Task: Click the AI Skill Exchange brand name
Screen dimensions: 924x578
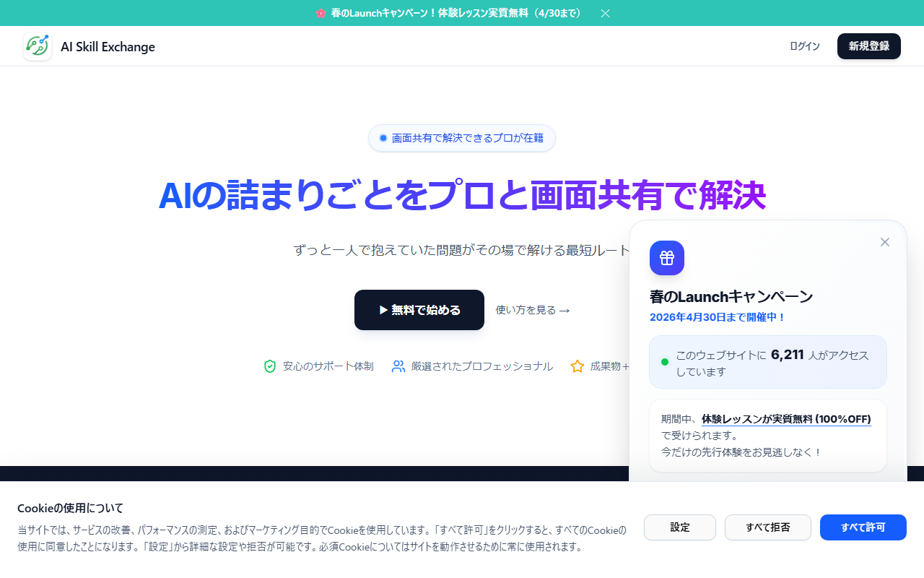Action: click(x=108, y=46)
